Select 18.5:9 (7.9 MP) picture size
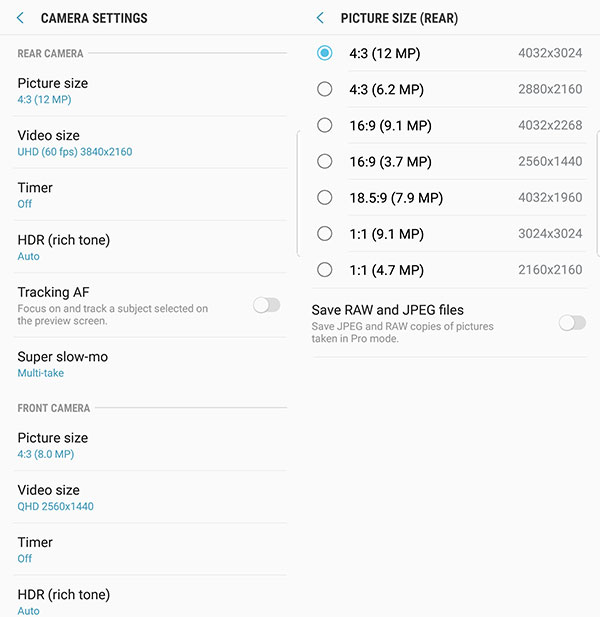The height and width of the screenshot is (617, 600). click(324, 197)
